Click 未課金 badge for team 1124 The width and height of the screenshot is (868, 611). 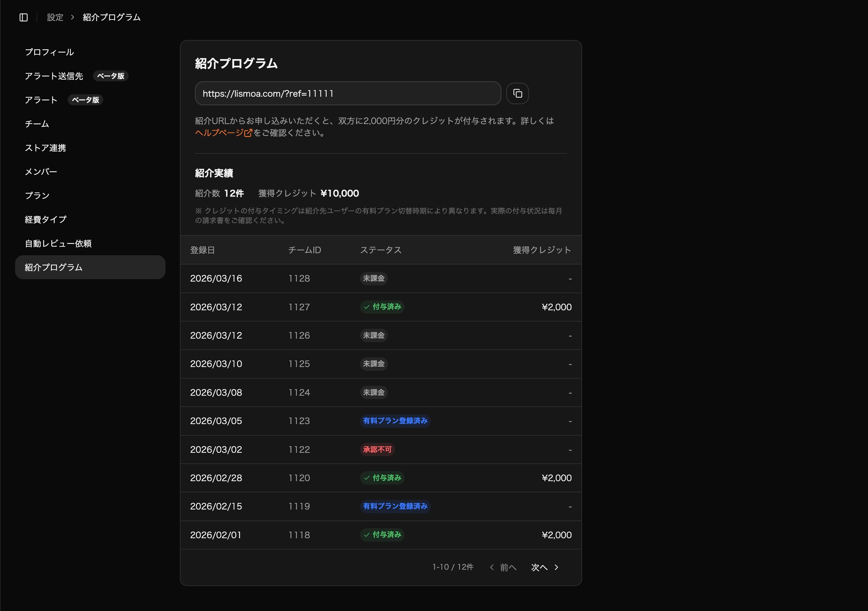click(374, 392)
